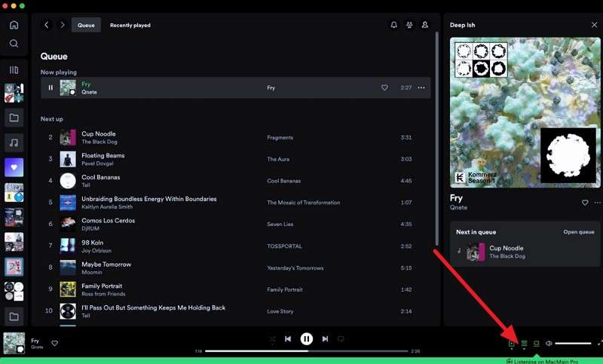
Task: Adjust the volume slider
Action: (573, 343)
